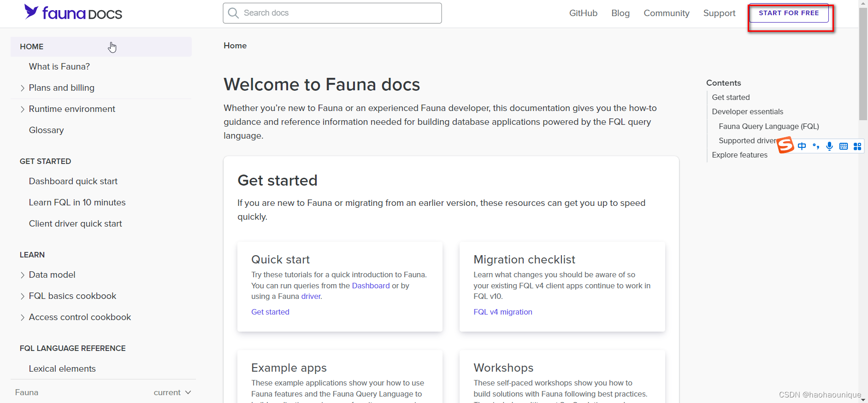Image resolution: width=868 pixels, height=403 pixels.
Task: Click the IME microphone voice input icon
Action: coord(830,146)
